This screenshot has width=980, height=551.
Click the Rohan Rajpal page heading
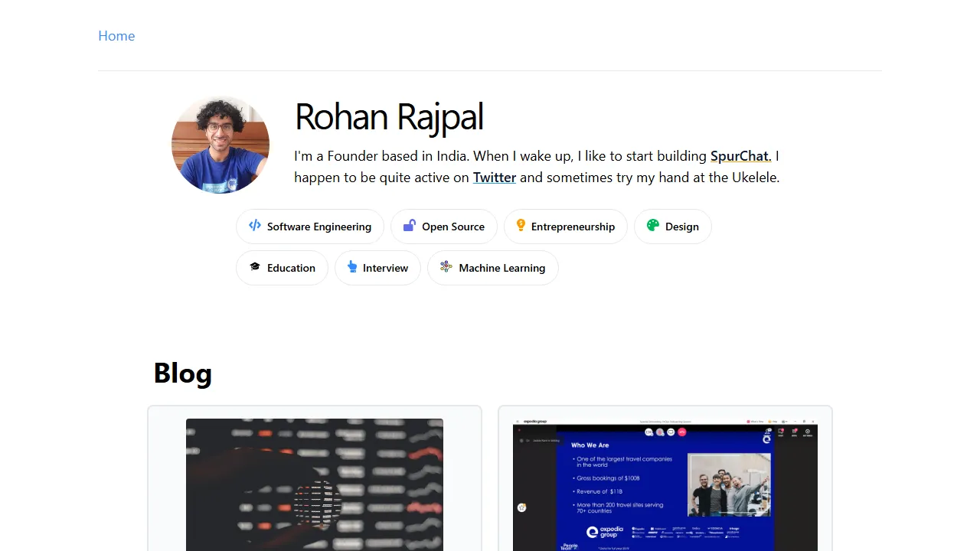tap(389, 116)
